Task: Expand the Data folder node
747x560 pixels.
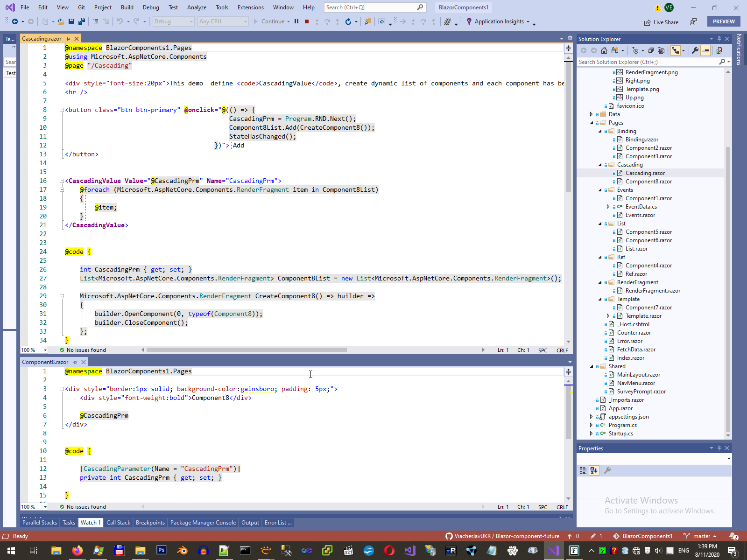Action: pyautogui.click(x=592, y=114)
